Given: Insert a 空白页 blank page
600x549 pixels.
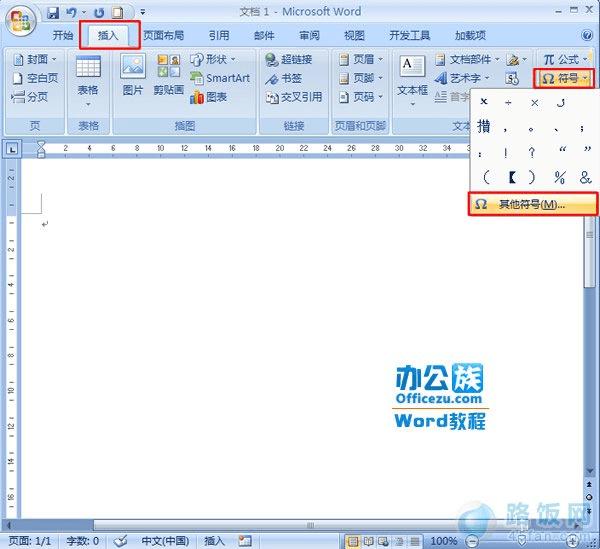Looking at the screenshot, I should [35, 78].
